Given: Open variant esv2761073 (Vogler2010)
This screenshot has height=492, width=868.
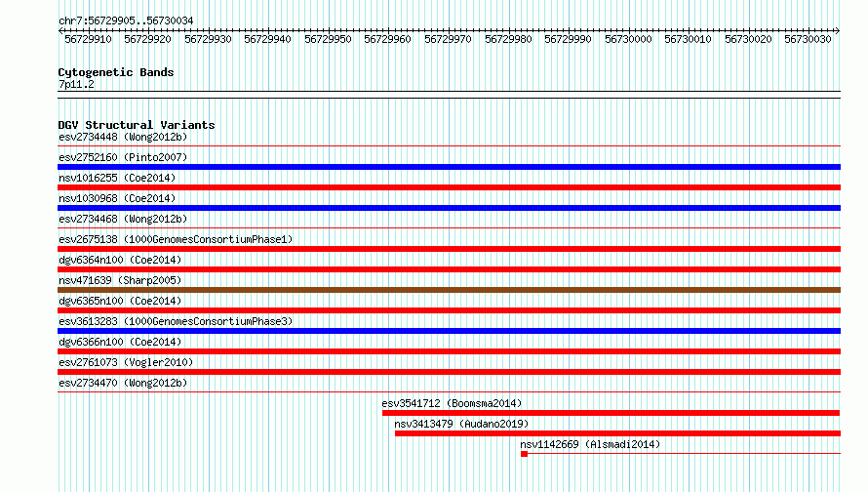Looking at the screenshot, I should pos(126,362).
